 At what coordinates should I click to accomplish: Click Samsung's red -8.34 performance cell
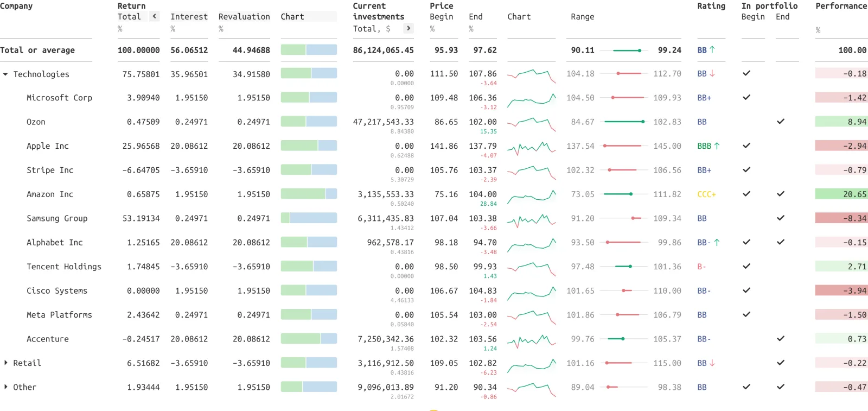[841, 218]
